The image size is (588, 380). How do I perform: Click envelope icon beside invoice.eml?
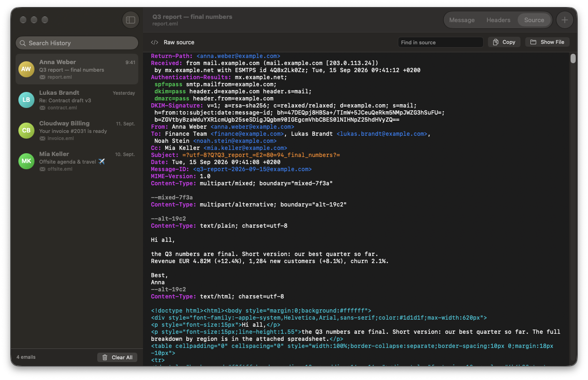click(x=42, y=139)
